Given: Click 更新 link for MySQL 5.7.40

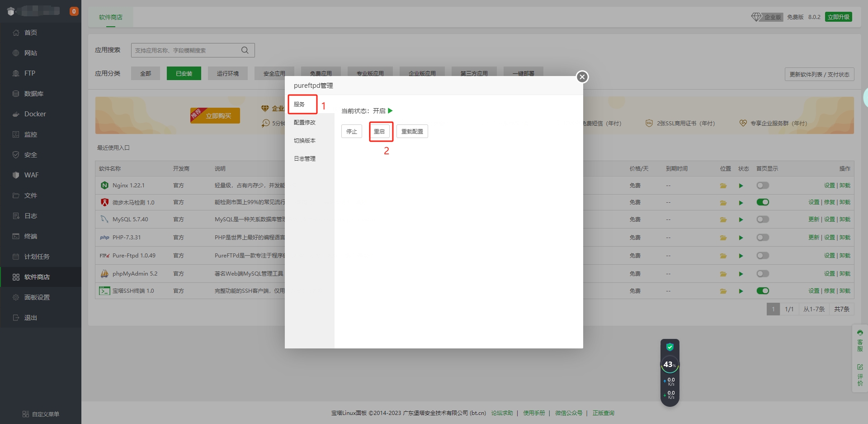Looking at the screenshot, I should click(814, 219).
